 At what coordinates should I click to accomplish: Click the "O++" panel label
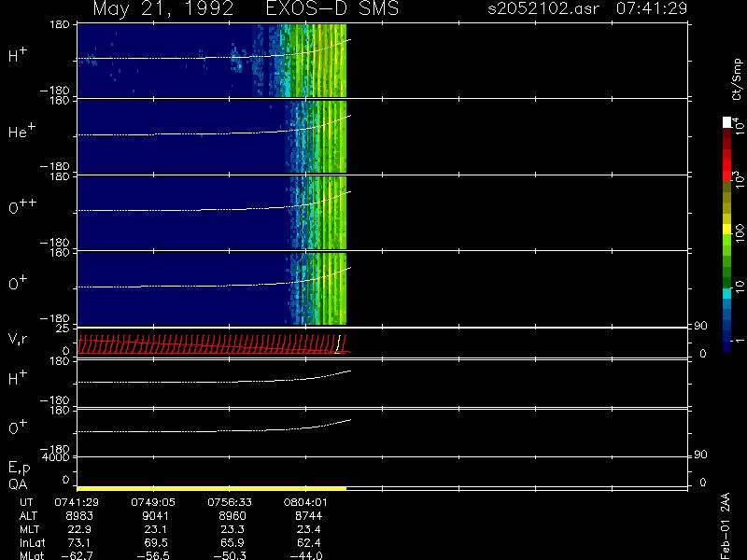point(22,206)
